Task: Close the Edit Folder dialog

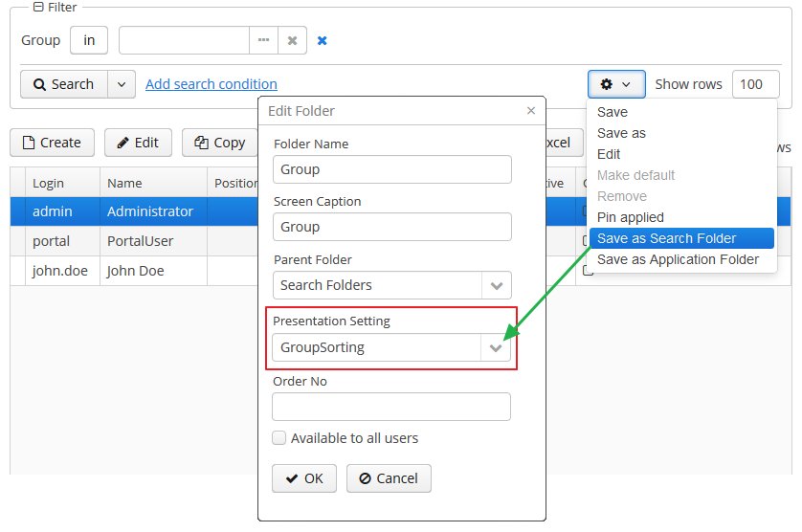Action: [531, 111]
